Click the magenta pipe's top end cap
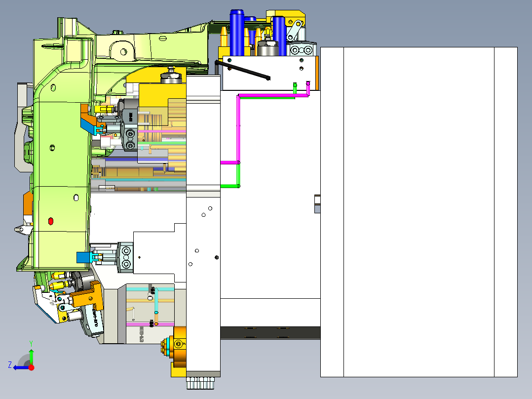 coord(308,83)
